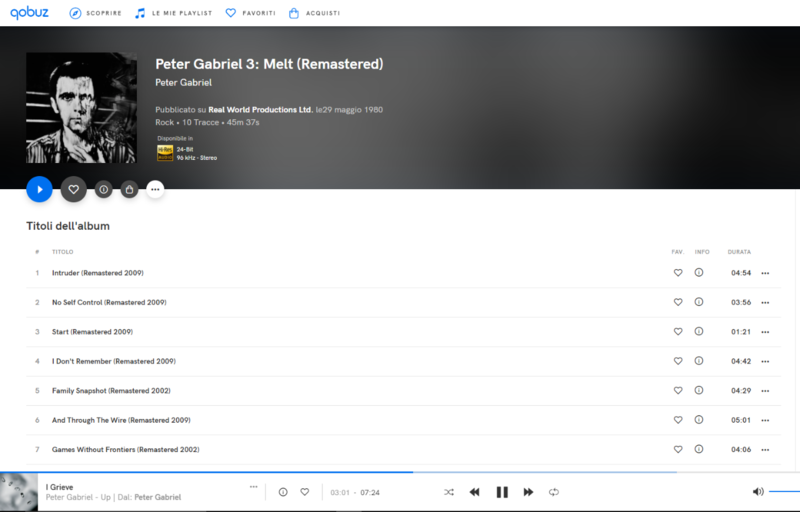Viewport: 800px width, 512px height.
Task: Add the album to favorites
Action: (73, 189)
